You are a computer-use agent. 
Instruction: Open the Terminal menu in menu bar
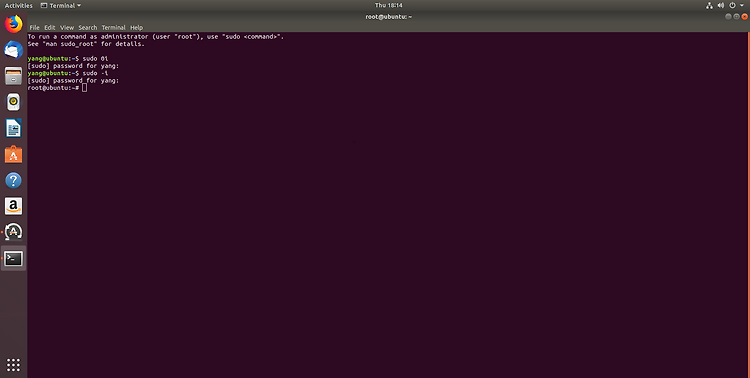pyautogui.click(x=113, y=28)
